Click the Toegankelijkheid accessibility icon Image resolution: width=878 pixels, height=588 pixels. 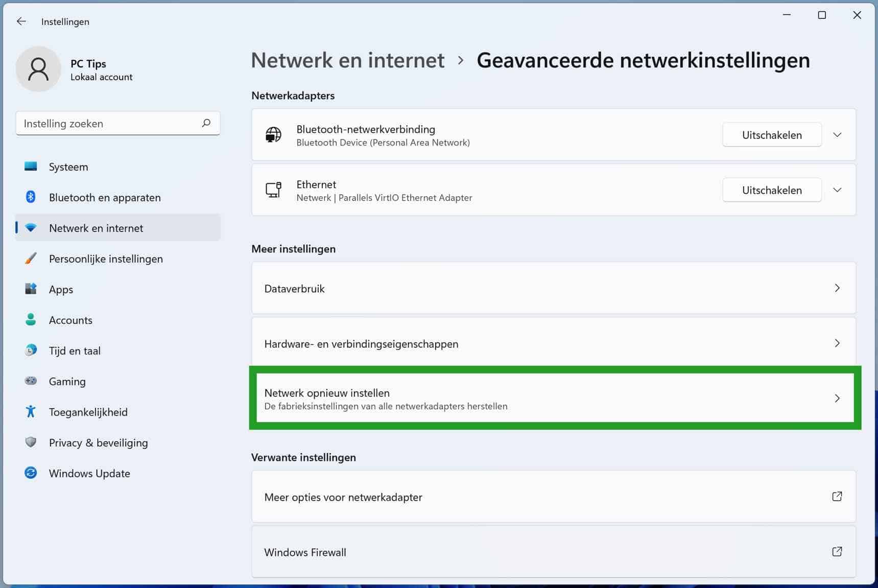(30, 412)
